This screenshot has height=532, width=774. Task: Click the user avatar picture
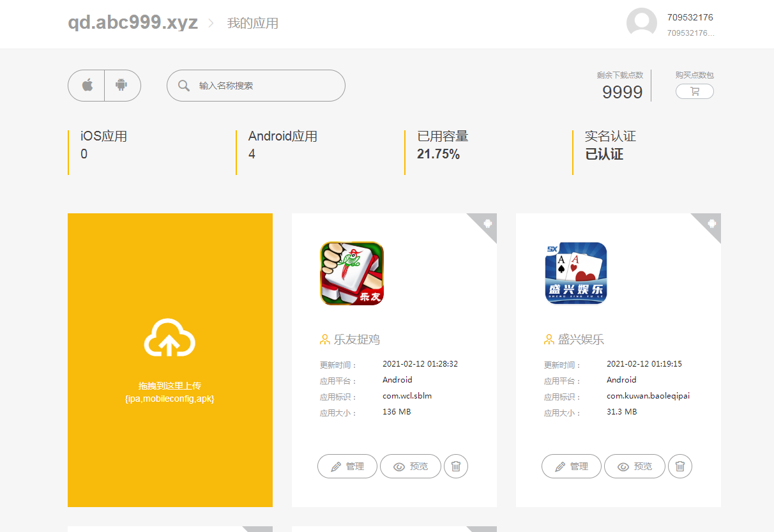[x=641, y=24]
